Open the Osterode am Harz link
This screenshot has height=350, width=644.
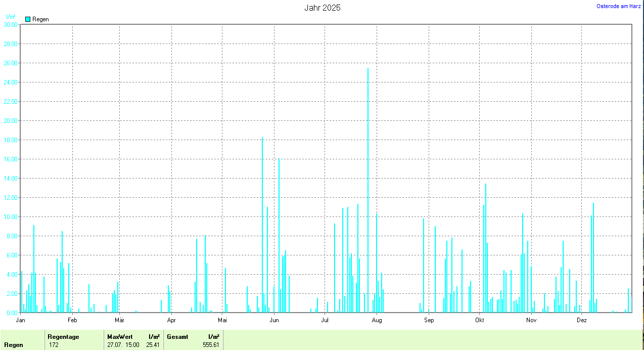[x=619, y=6]
